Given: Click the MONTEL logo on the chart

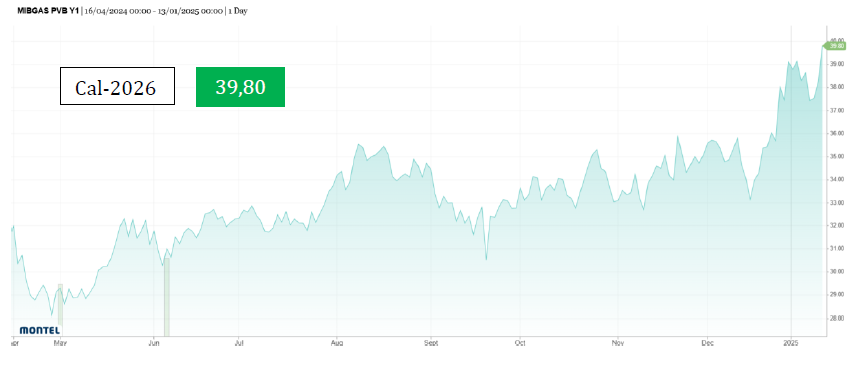Looking at the screenshot, I should pos(40,330).
